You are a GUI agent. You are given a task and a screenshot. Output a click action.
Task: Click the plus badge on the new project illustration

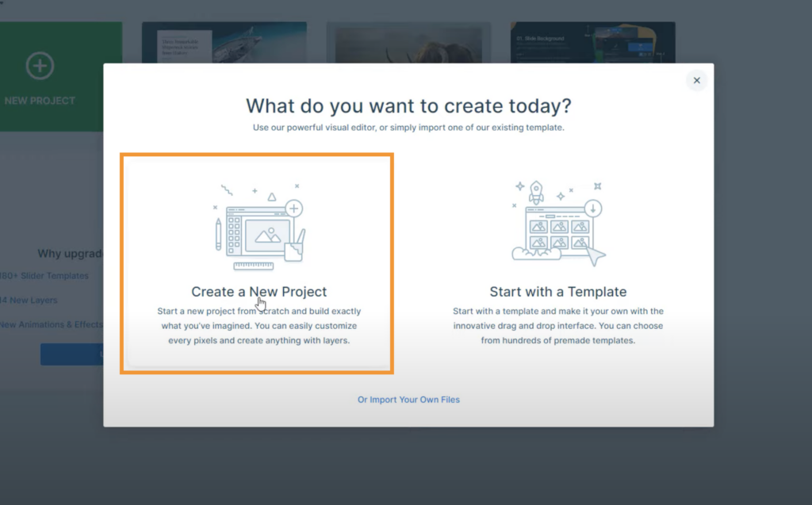(294, 209)
